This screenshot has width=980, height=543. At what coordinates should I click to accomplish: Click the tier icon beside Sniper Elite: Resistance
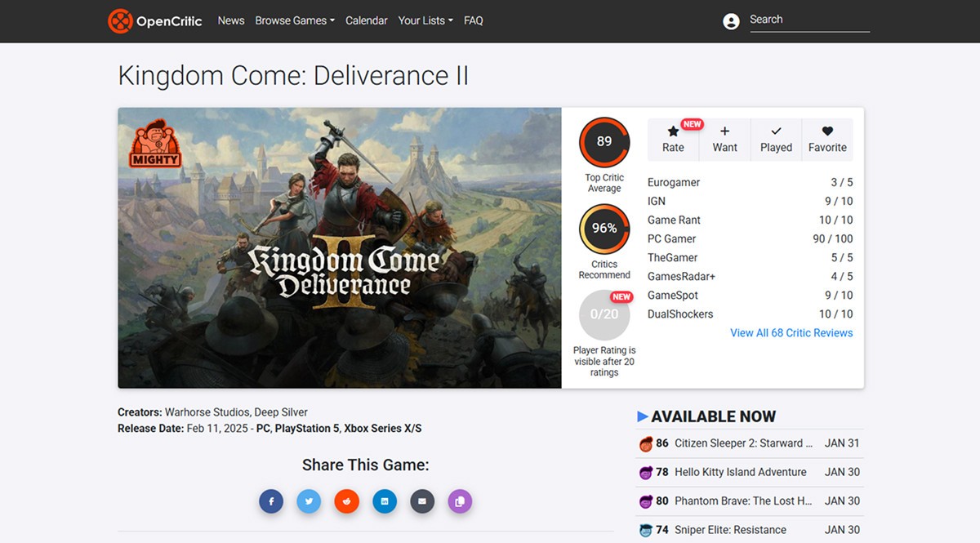coord(645,529)
